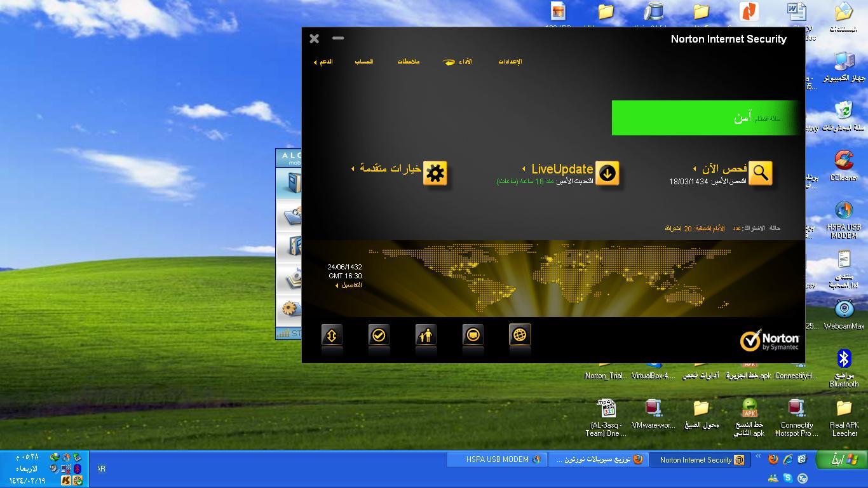
Task: Open the Word document icon at top
Action: pos(796,11)
